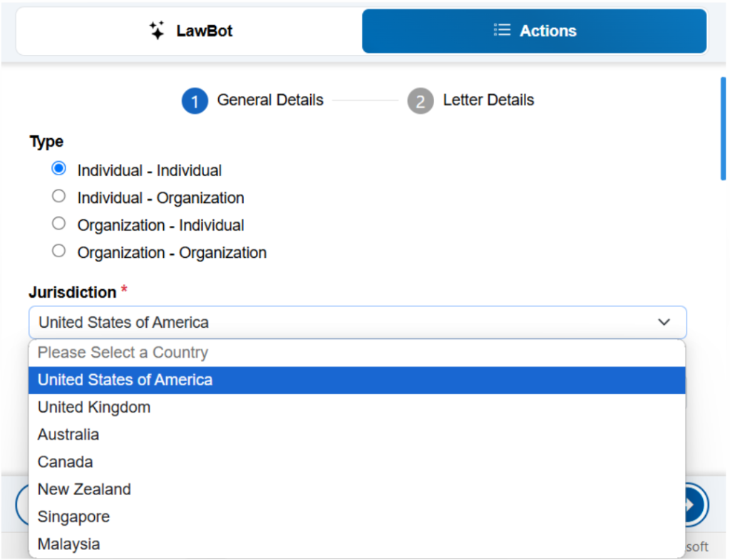Screen dimensions: 730x560
Task: Click the vertical scrollbar on the right
Action: (x=723, y=129)
